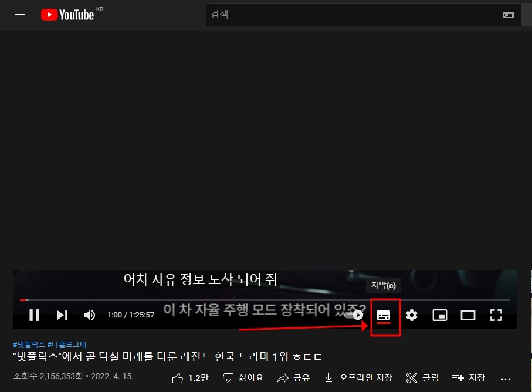532x392 pixels.
Task: Toggle subtitles (자막) button
Action: point(384,315)
